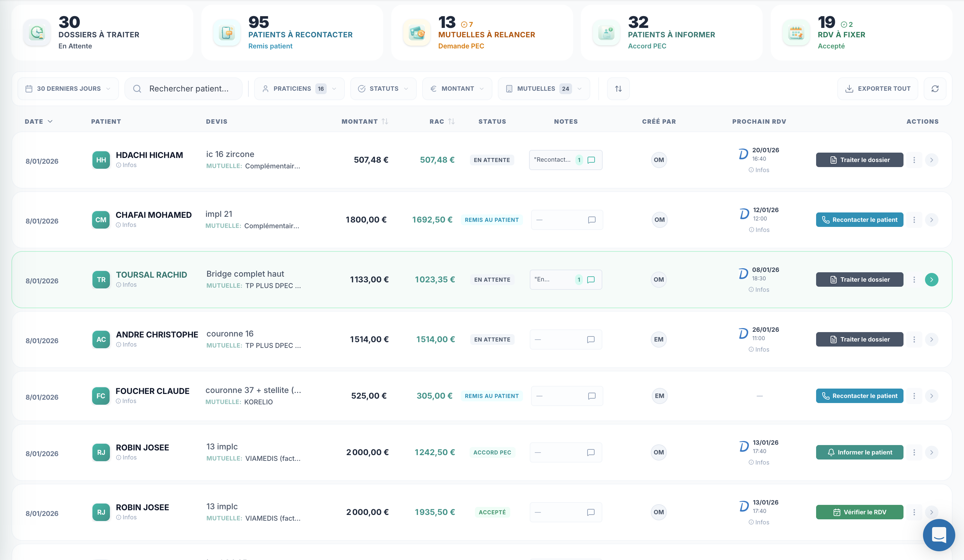Click the Patients à recontacter phone icon
964x560 pixels.
(x=227, y=33)
